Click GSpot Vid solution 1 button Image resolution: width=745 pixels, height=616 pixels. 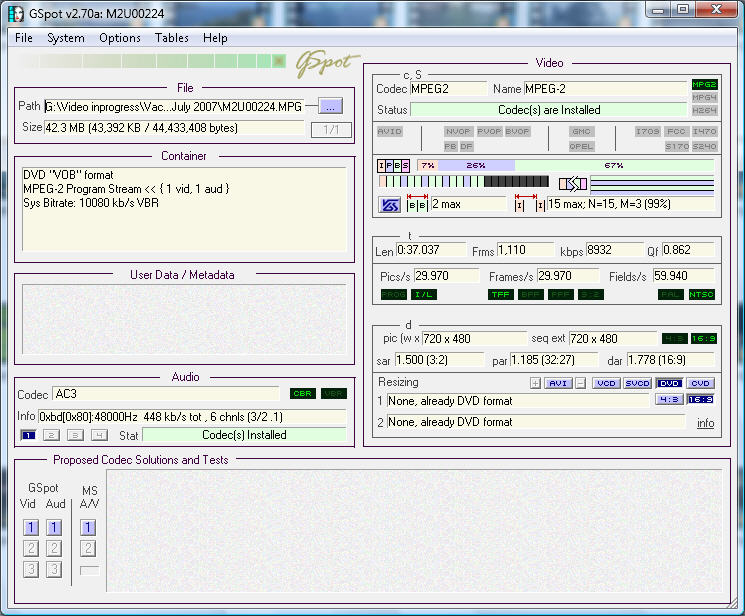click(31, 527)
